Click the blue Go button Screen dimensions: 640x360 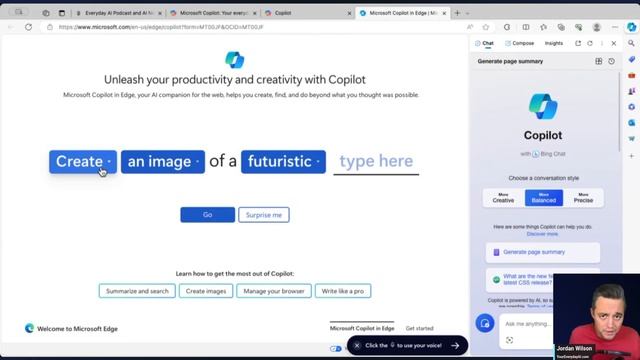(207, 215)
